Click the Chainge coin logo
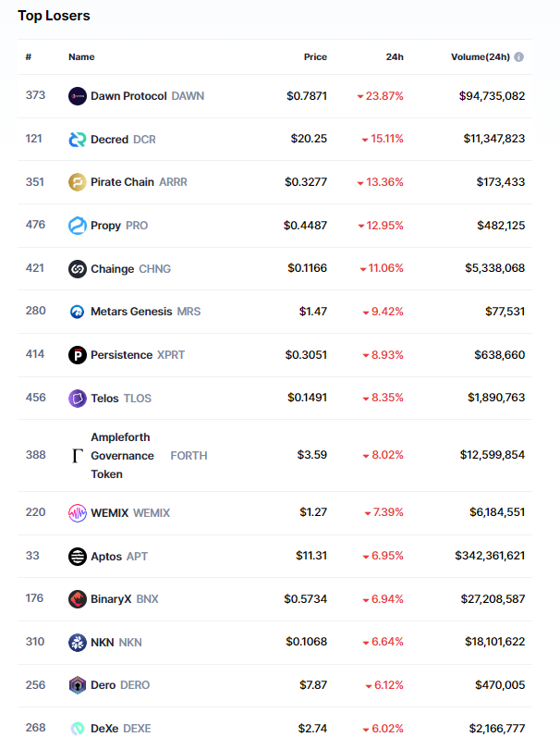This screenshot has height=749, width=560. tap(78, 269)
